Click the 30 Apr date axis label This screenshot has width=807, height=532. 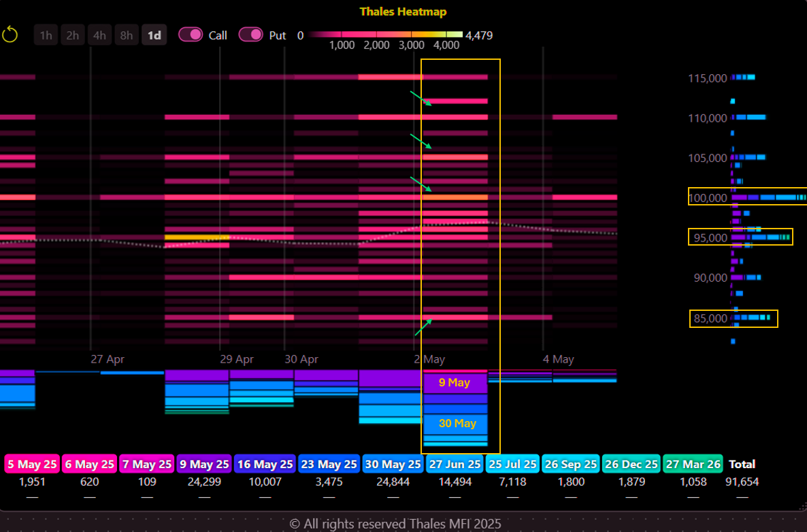click(301, 359)
